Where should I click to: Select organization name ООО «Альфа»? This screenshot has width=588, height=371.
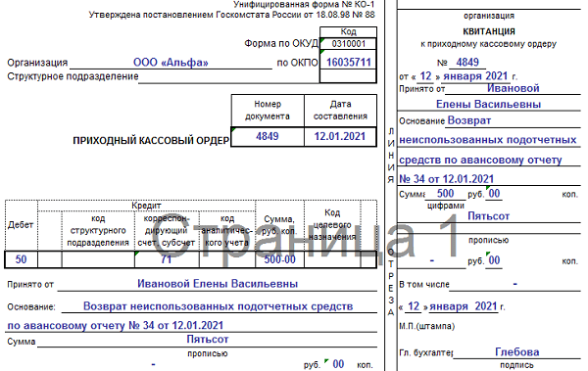[171, 63]
